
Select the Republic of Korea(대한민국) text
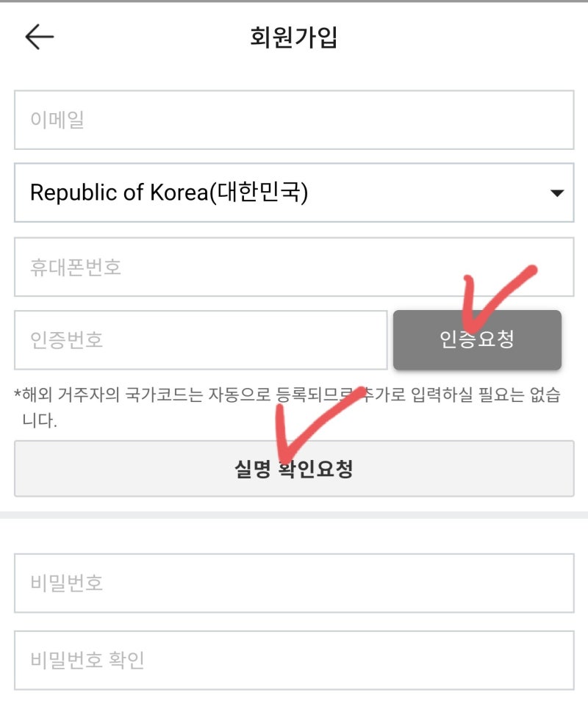coord(169,192)
